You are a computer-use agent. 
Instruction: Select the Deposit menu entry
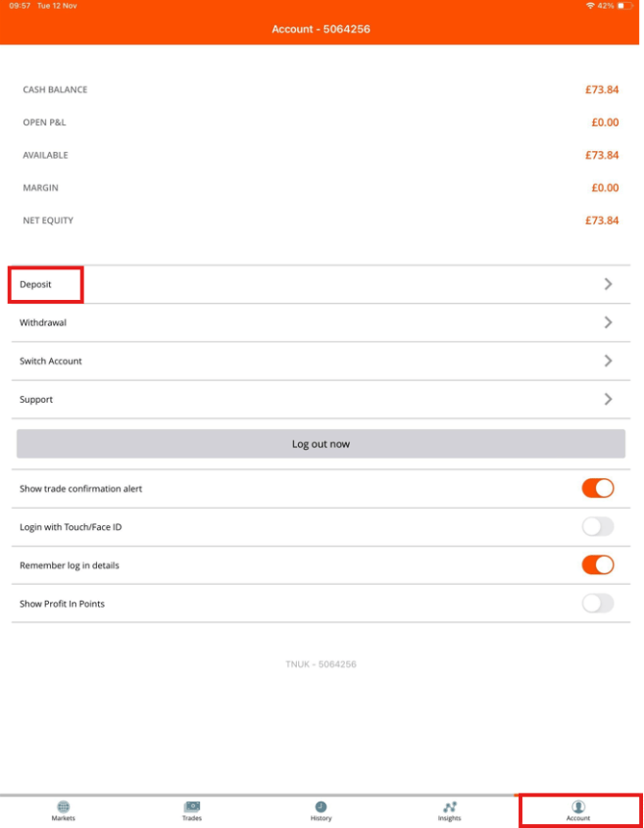[x=321, y=284]
